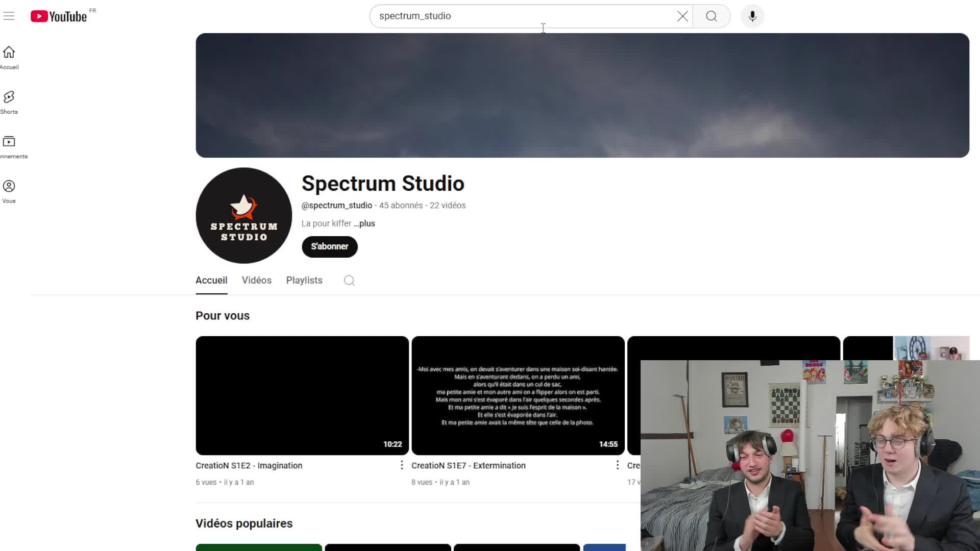Viewport: 980px width, 551px height.
Task: Click the CreatioN S1E2 - Imagination title
Action: coord(249,465)
